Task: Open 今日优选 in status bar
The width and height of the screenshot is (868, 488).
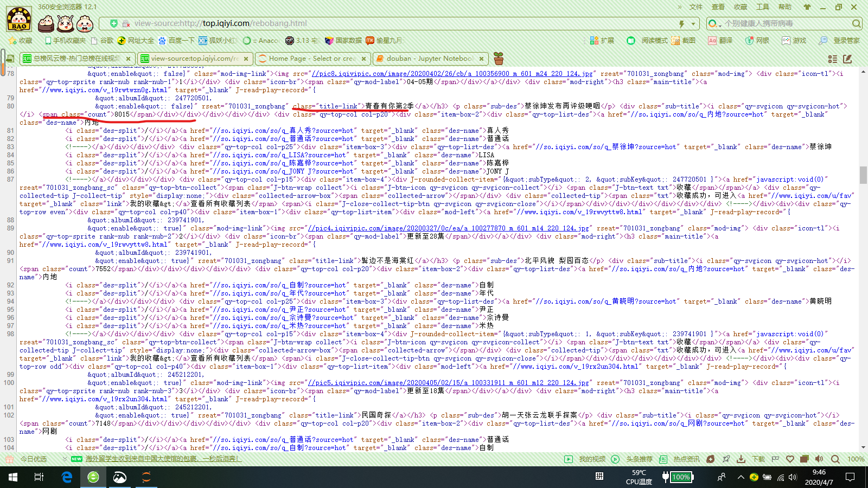Action: click(27, 459)
